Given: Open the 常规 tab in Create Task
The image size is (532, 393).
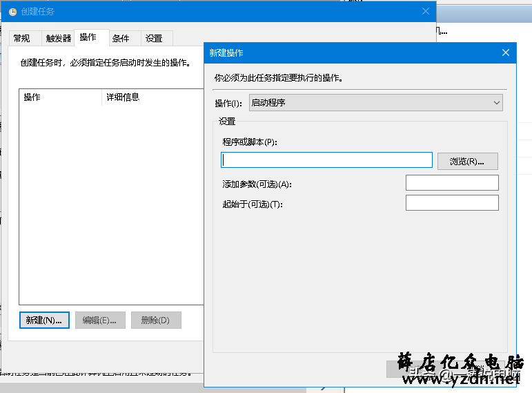Looking at the screenshot, I should (26, 38).
